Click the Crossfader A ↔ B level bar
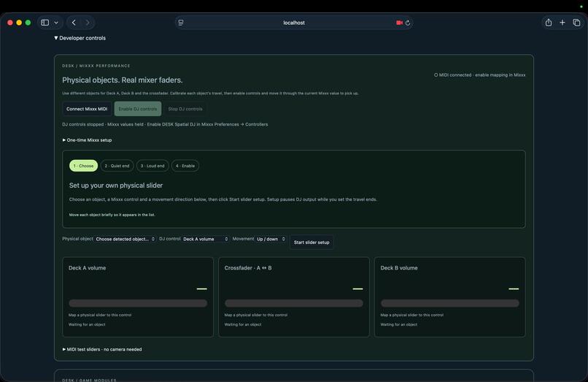This screenshot has height=382, width=588. [x=293, y=303]
